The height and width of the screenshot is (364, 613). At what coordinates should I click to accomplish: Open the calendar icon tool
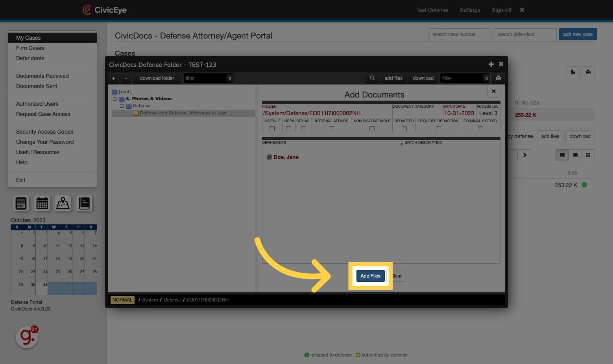[42, 203]
